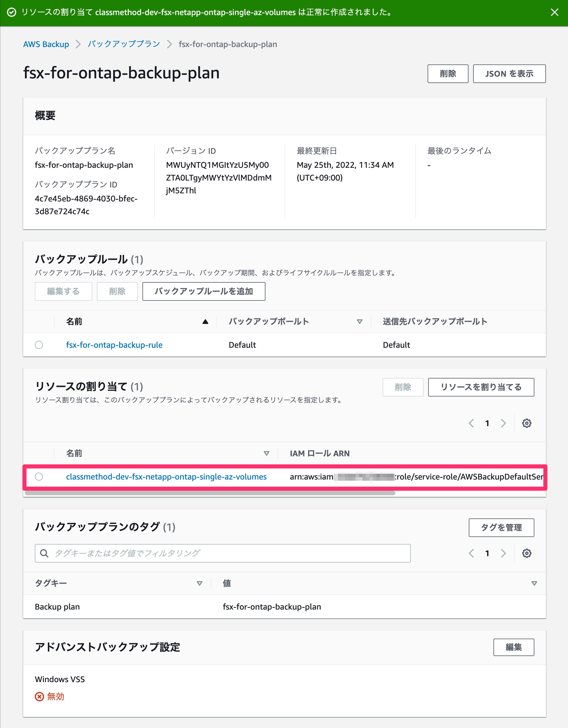The image size is (568, 728).
Task: Dismiss the green success notification banner
Action: tap(554, 12)
